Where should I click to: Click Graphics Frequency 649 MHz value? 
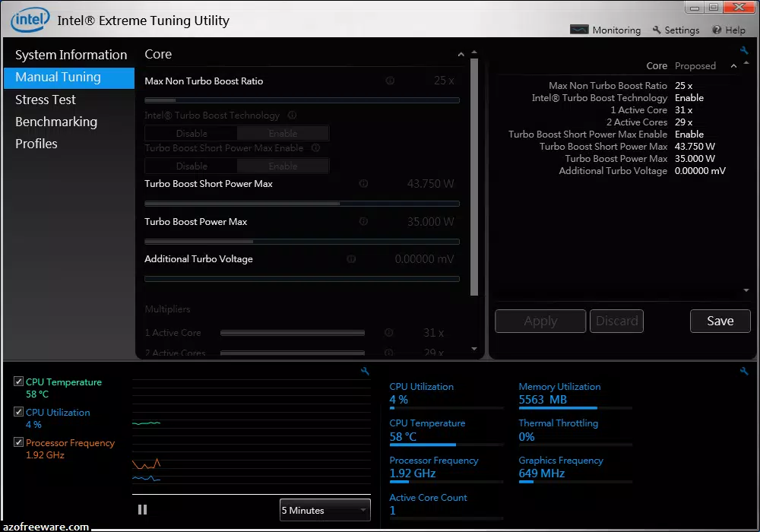coord(541,473)
